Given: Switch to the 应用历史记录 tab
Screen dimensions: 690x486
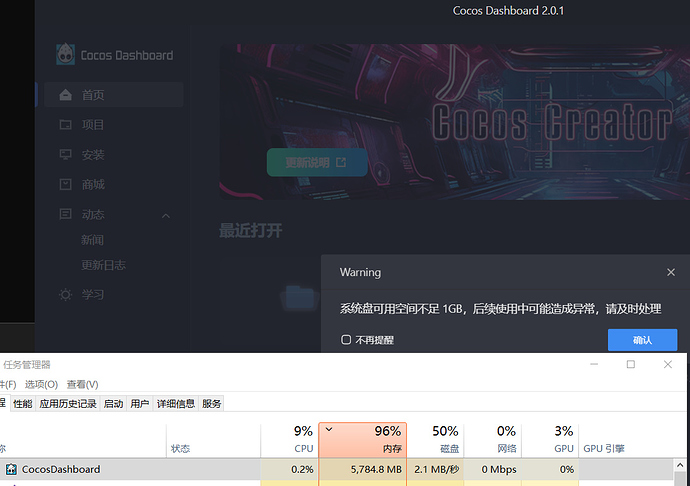Looking at the screenshot, I should point(68,404).
